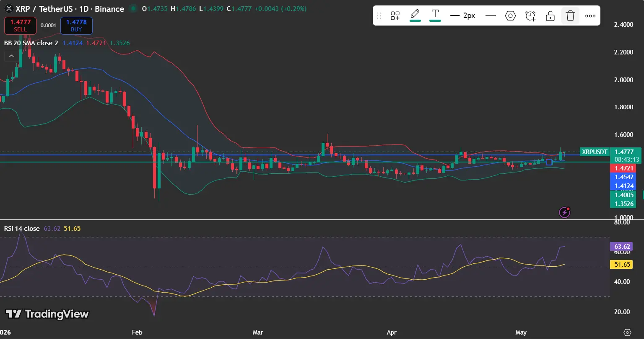Open chart settings gear at bottom right

point(627,332)
